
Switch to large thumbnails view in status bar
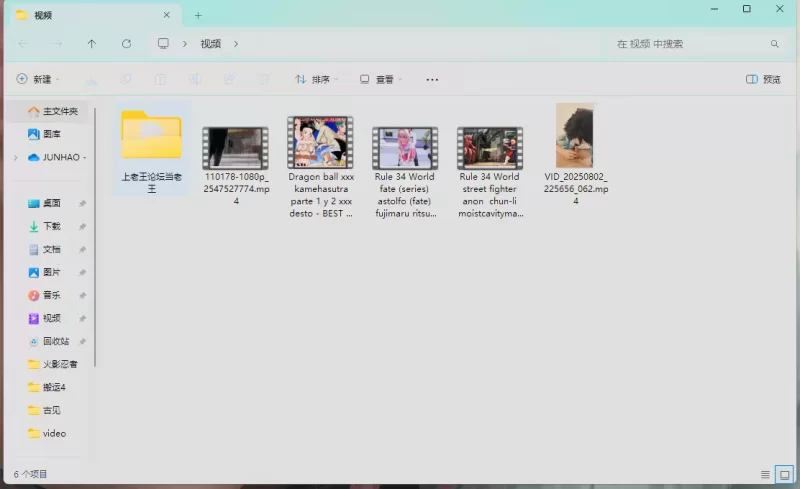[x=785, y=474]
